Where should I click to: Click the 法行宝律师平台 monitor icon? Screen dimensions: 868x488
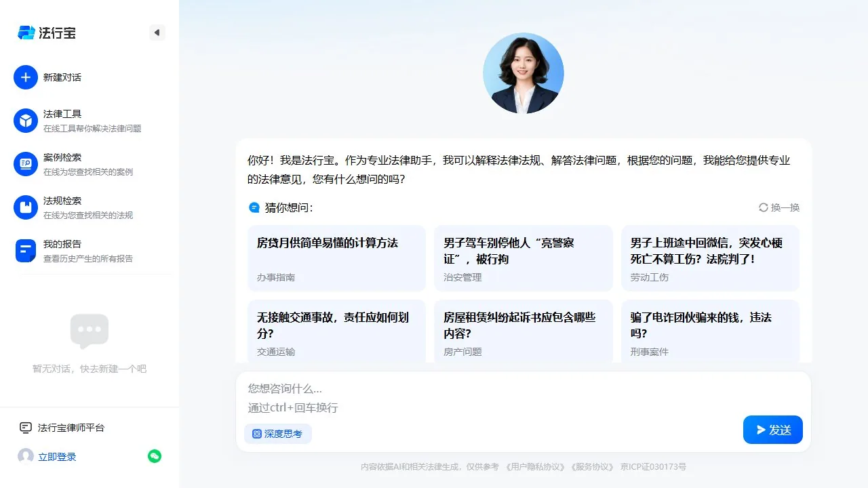[26, 428]
